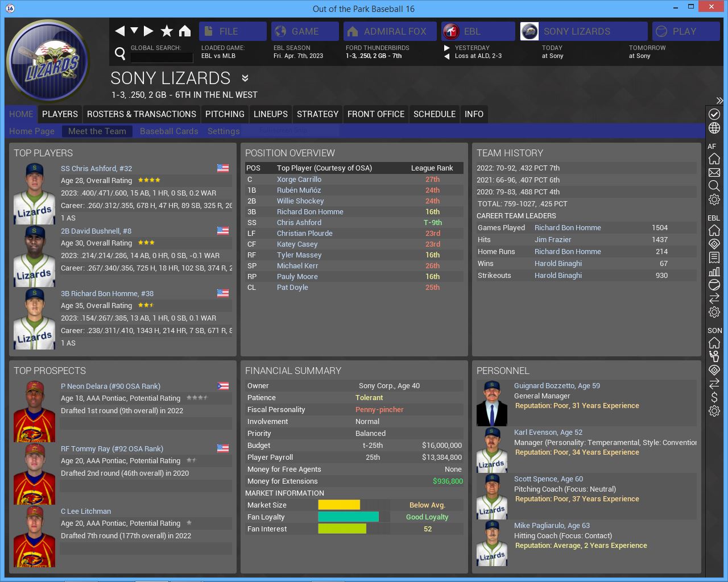This screenshot has width=728, height=582.
Task: Click Xorge Carrillo in Position Overview
Action: click(299, 179)
